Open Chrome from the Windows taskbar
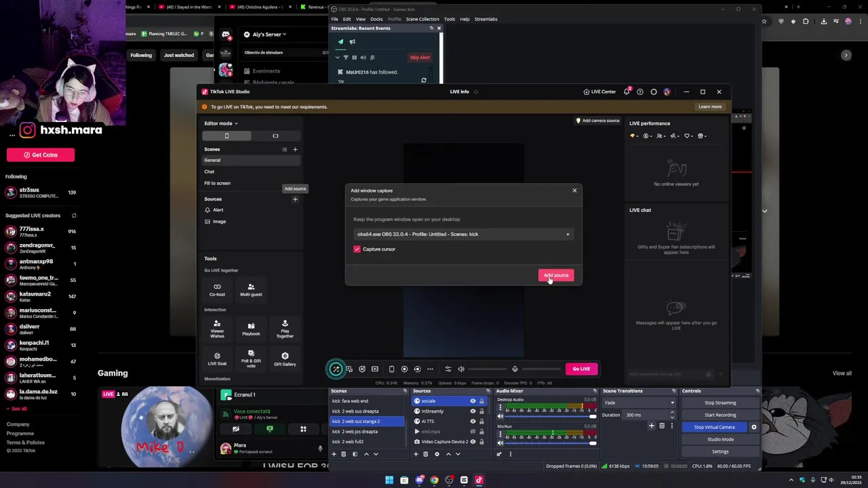The image size is (868, 488). [434, 480]
